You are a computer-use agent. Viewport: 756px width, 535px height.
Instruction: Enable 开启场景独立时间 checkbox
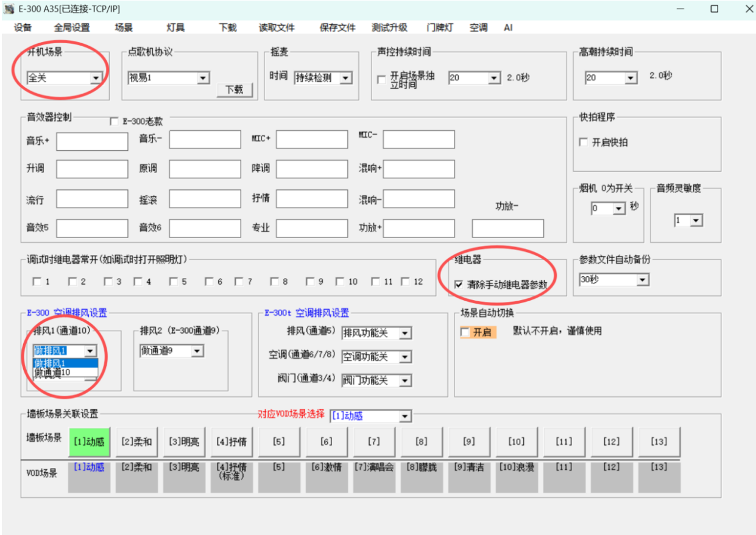381,80
